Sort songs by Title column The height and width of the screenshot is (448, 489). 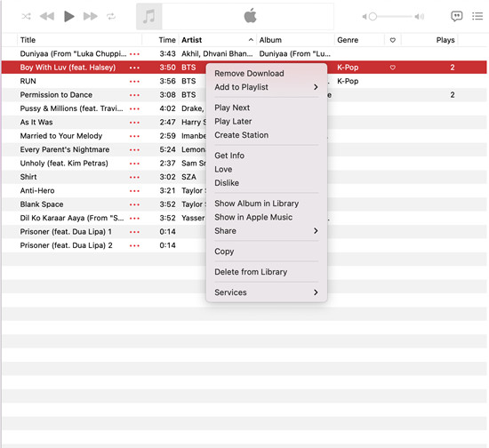pyautogui.click(x=28, y=40)
